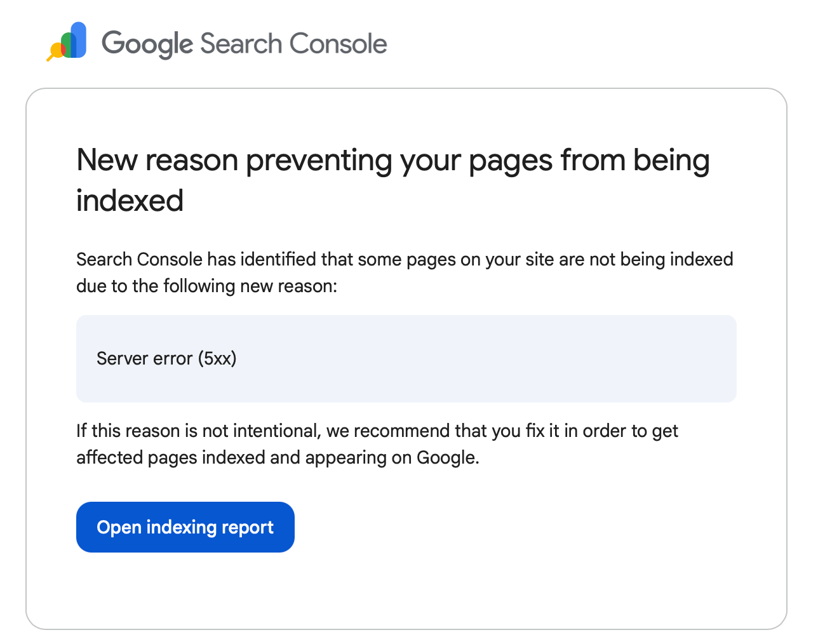The width and height of the screenshot is (818, 644).
Task: Click the yellow magnifying glass in the logo
Action: pyautogui.click(x=56, y=50)
